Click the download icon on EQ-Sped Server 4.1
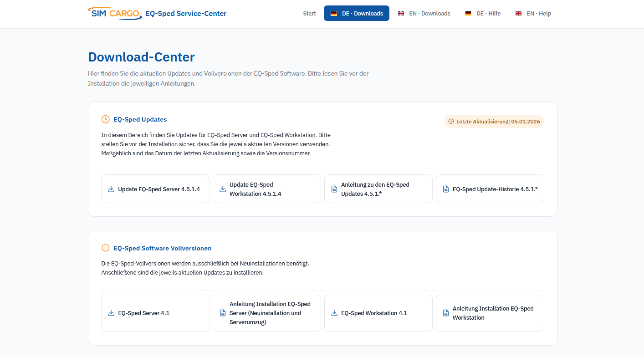Screen dimensions: 644x357 111,313
